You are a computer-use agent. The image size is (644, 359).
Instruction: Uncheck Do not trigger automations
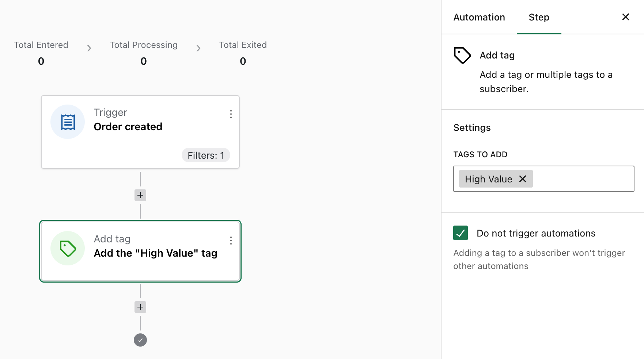pyautogui.click(x=461, y=233)
